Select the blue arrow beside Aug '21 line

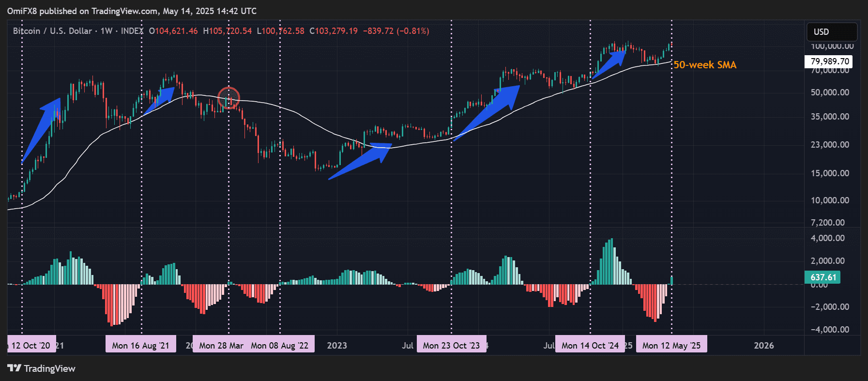tap(160, 100)
